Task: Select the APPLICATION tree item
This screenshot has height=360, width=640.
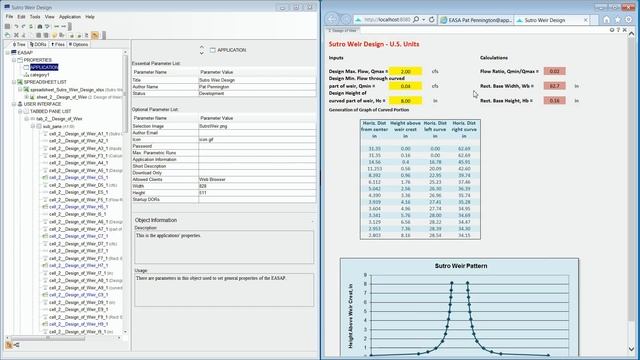Action: [44, 67]
